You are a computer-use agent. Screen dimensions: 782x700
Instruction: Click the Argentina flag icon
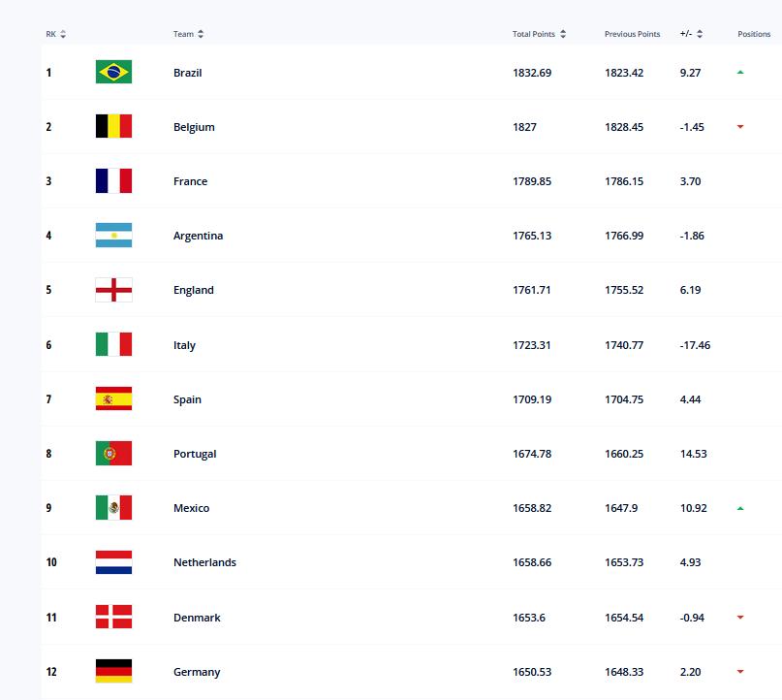(113, 236)
